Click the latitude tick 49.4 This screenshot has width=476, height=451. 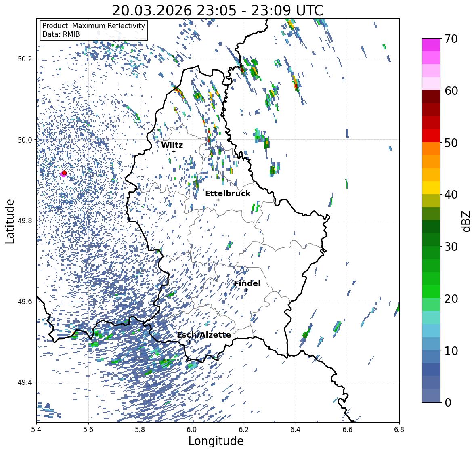[x=25, y=382]
